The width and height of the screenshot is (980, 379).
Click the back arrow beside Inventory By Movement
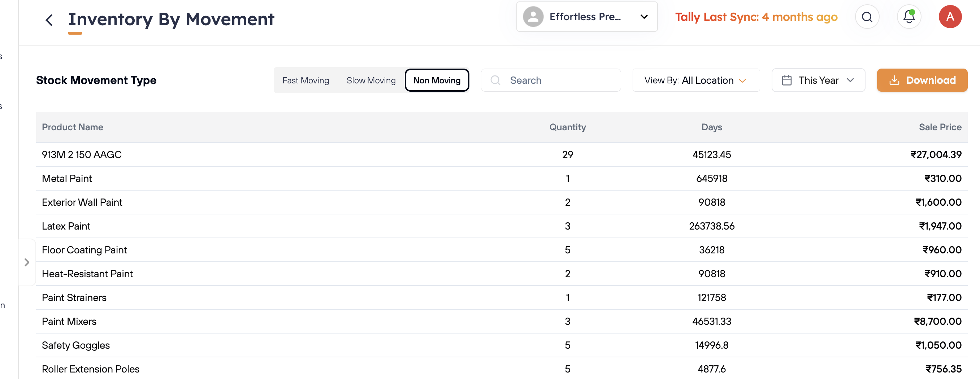(49, 20)
